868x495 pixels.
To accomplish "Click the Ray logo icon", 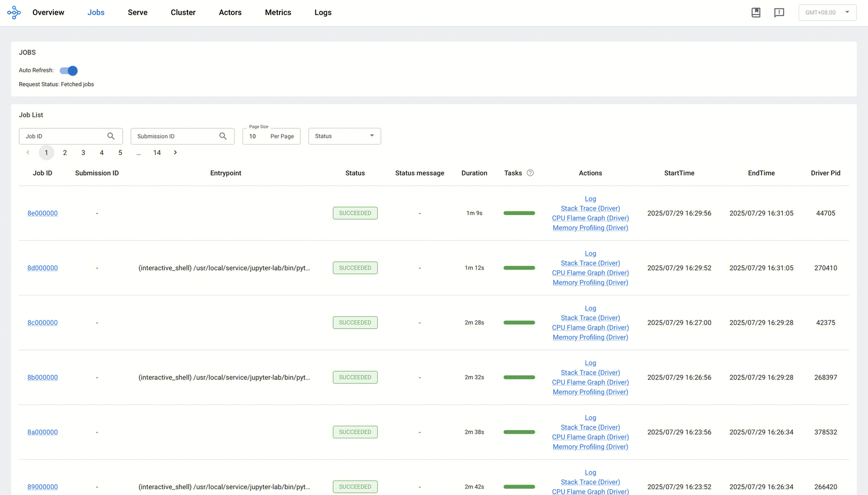I will click(14, 12).
